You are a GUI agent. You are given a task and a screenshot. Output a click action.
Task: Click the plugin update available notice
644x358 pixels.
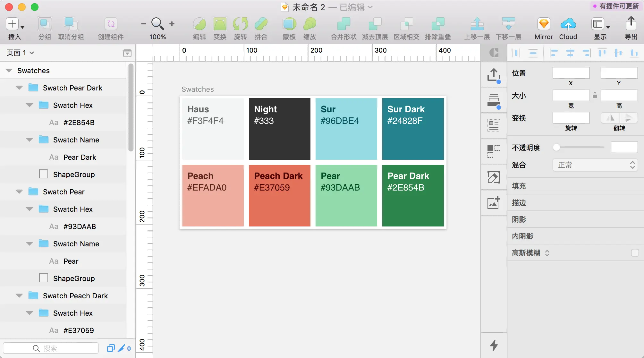tap(616, 6)
